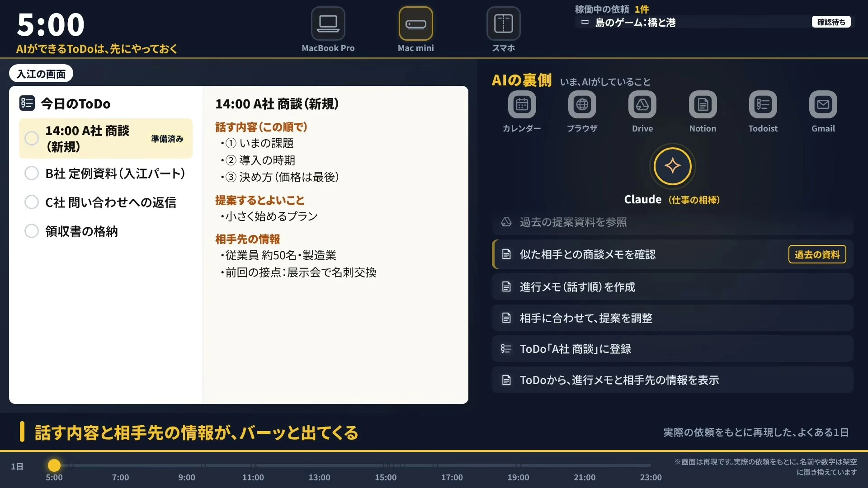Screen dimensions: 868x488
Task: Select the Mac mini device icon
Action: [415, 23]
